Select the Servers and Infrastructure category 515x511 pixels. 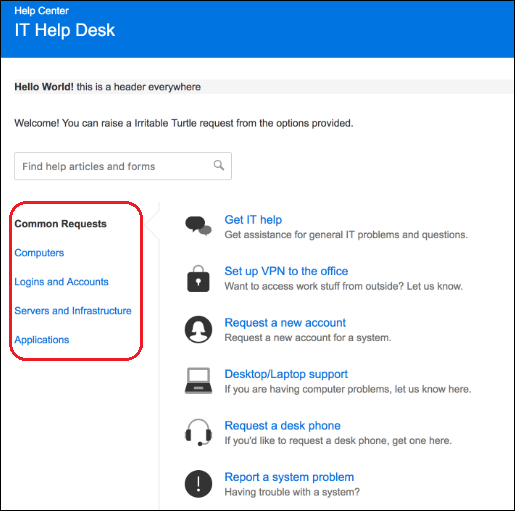point(73,311)
